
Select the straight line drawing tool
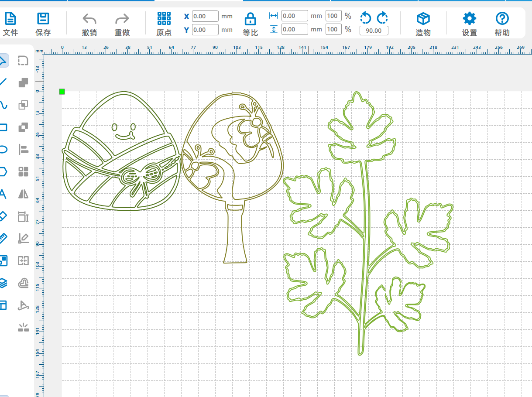coord(3,82)
